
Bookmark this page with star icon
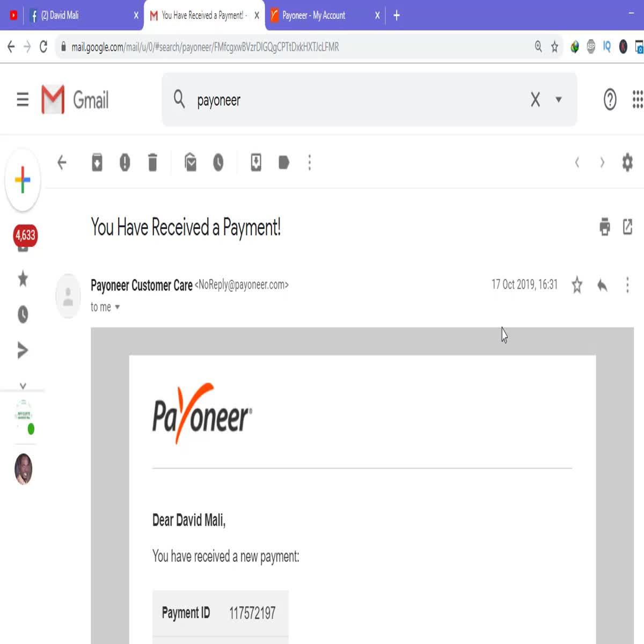coord(554,47)
